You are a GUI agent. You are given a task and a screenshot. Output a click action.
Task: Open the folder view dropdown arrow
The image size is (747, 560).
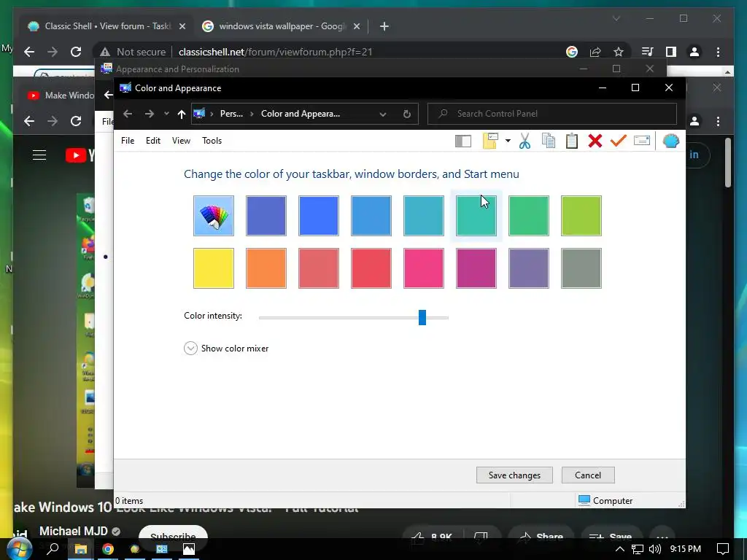coord(508,141)
